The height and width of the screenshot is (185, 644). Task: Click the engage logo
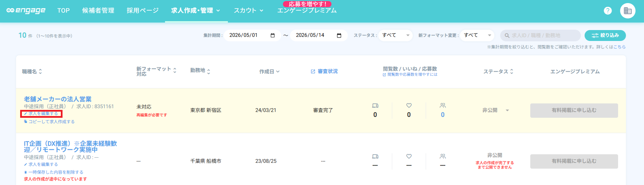tap(26, 11)
